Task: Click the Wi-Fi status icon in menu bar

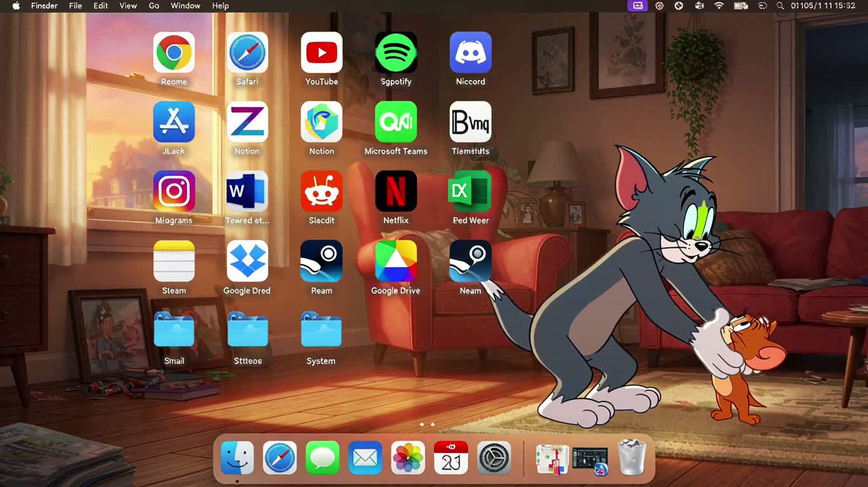Action: [x=719, y=6]
